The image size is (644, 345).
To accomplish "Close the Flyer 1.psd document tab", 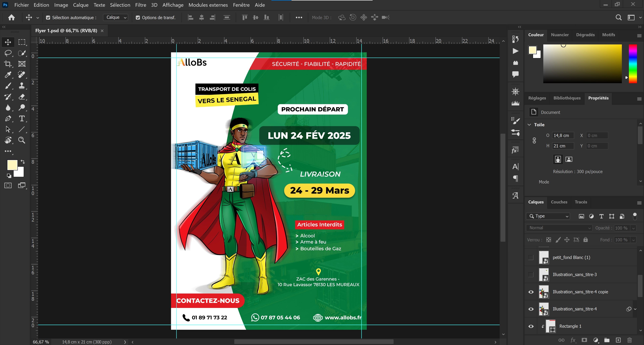I will (102, 31).
